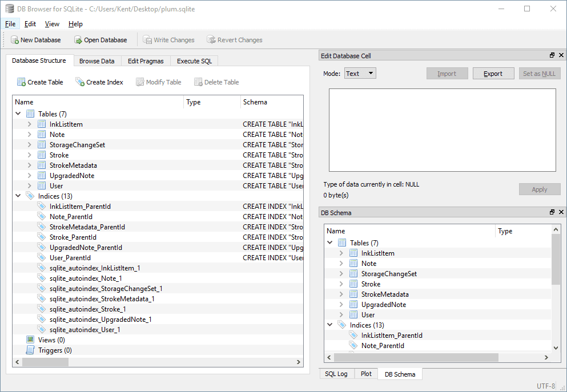
Task: Collapse Tables (7) in DB Schema panel
Action: (330, 243)
